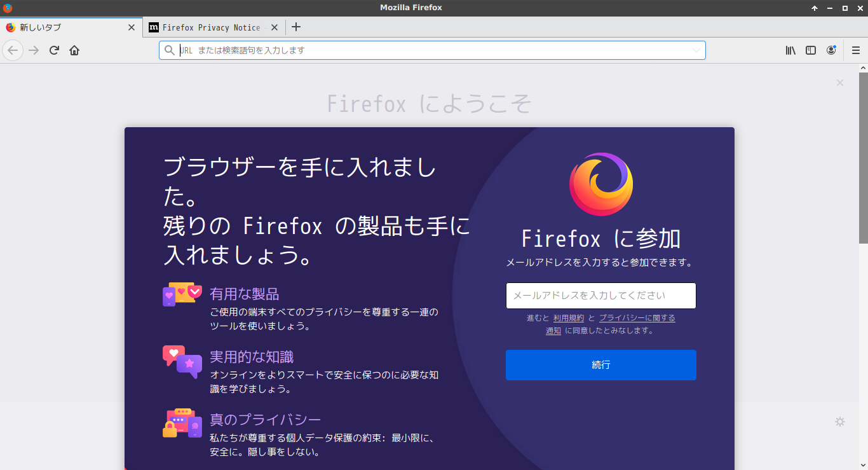Click the forward navigation arrow
868x470 pixels.
click(x=34, y=50)
